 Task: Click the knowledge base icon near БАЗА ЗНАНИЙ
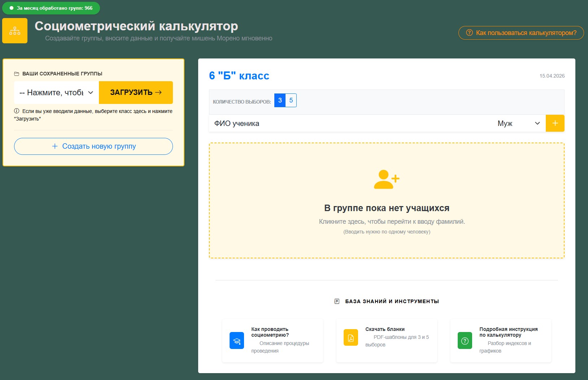pyautogui.click(x=337, y=301)
